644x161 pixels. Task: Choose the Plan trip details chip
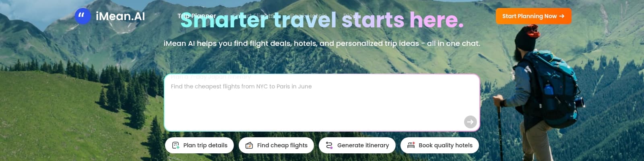coord(199,145)
